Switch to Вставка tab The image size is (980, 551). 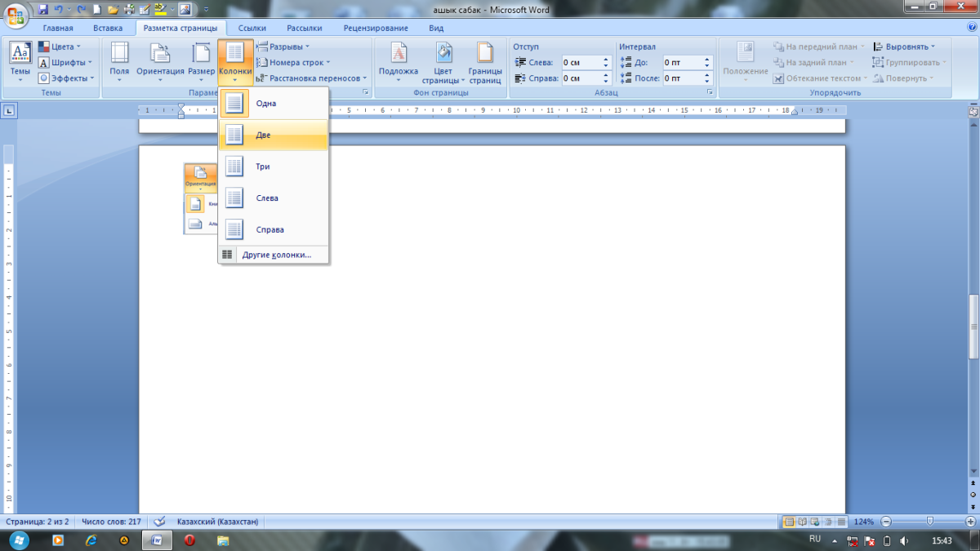pos(108,28)
